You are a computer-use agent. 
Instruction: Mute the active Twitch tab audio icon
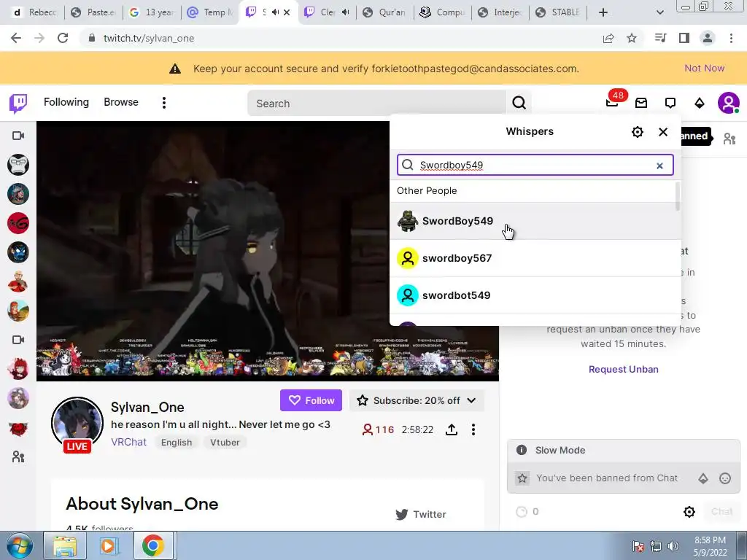click(x=275, y=12)
